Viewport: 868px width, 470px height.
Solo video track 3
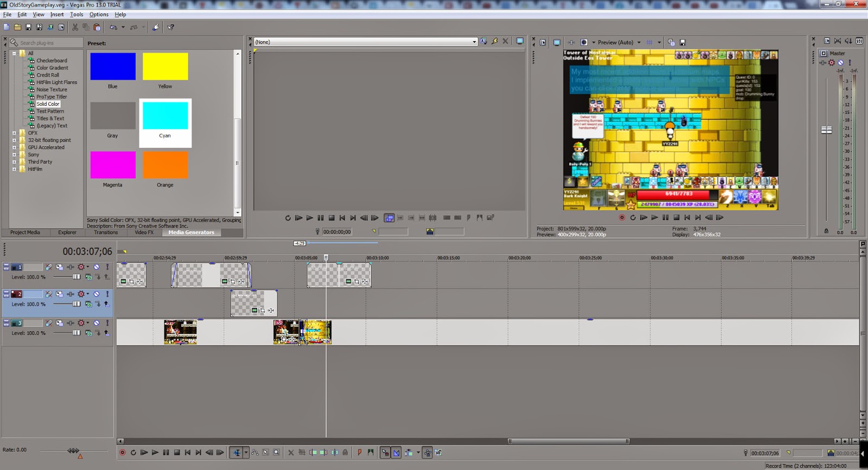click(x=107, y=323)
